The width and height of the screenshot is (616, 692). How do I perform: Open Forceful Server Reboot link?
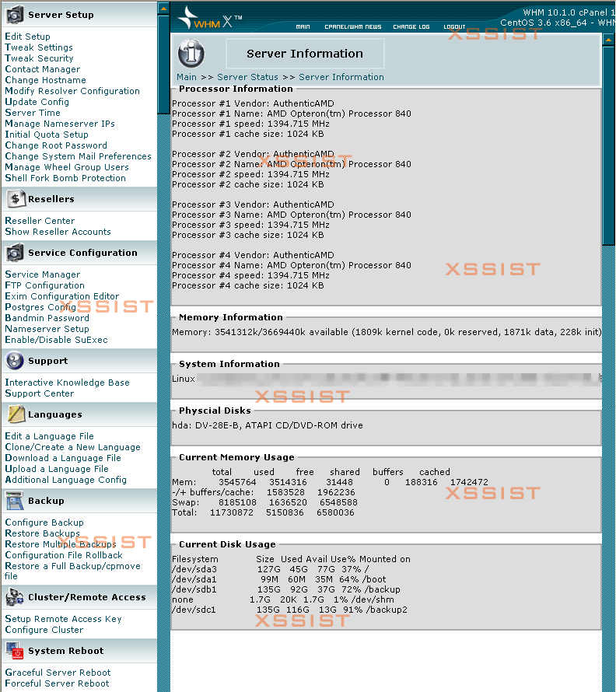(57, 683)
